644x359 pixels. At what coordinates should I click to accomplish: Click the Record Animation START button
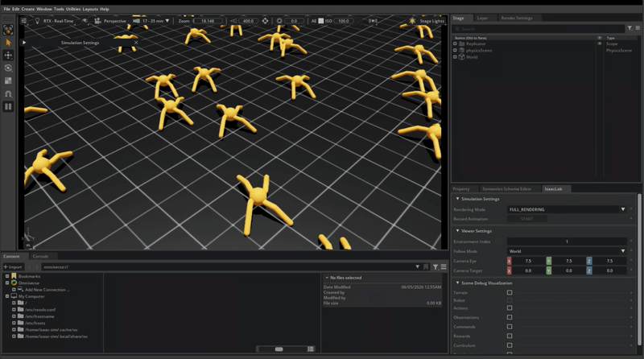click(527, 219)
